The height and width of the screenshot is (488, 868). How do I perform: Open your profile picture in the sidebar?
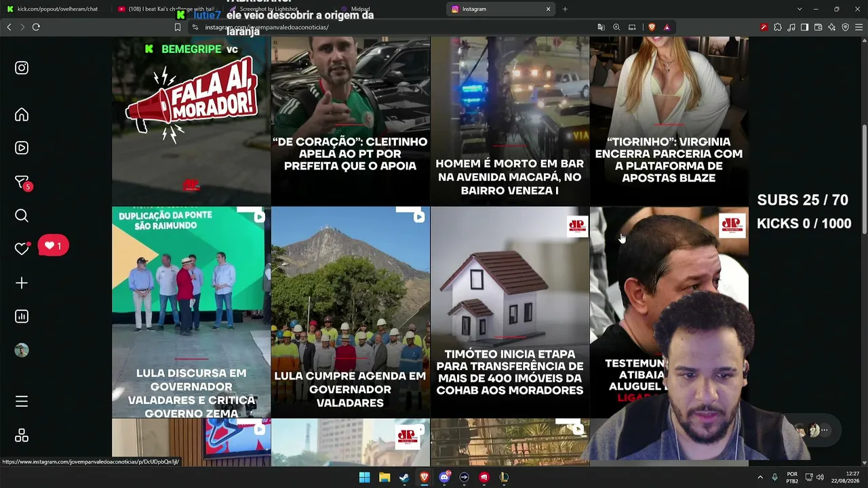[x=22, y=350]
